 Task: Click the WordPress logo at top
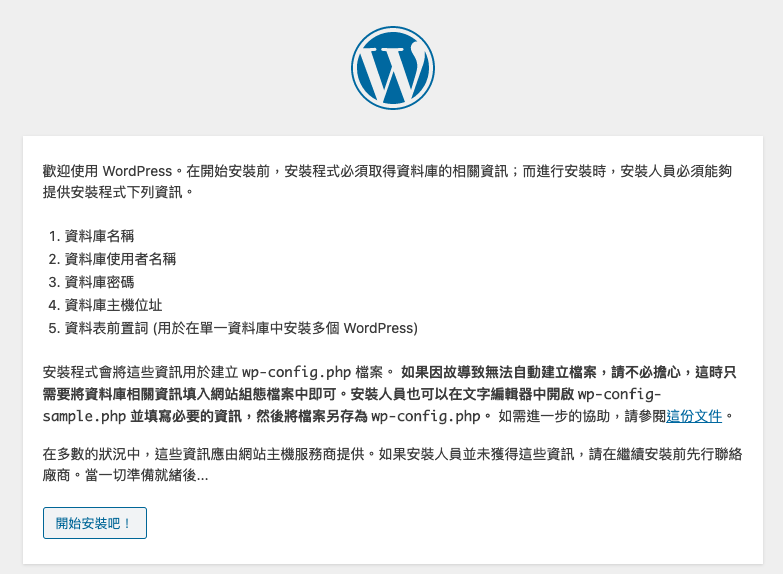(x=392, y=68)
